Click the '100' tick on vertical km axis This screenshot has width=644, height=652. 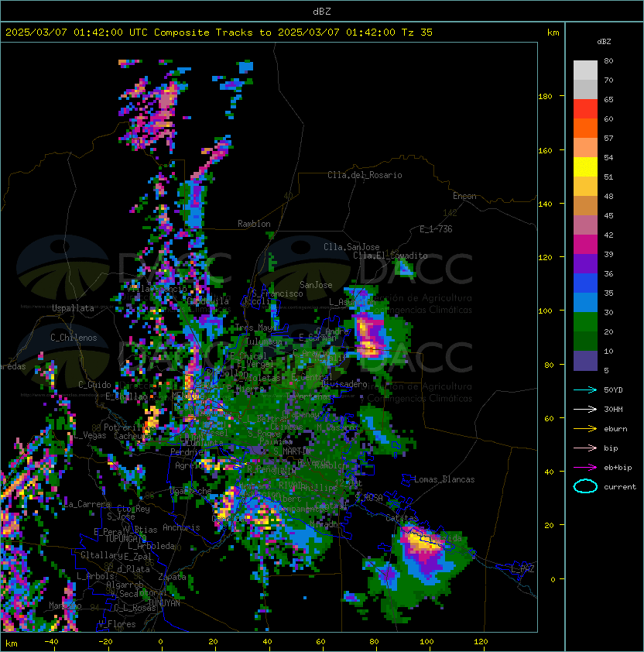(545, 311)
